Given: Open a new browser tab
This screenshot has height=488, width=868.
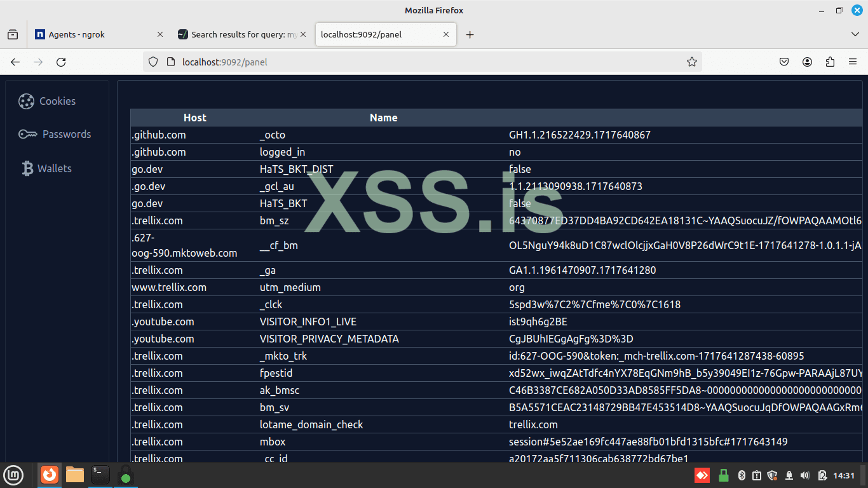Looking at the screenshot, I should point(470,34).
